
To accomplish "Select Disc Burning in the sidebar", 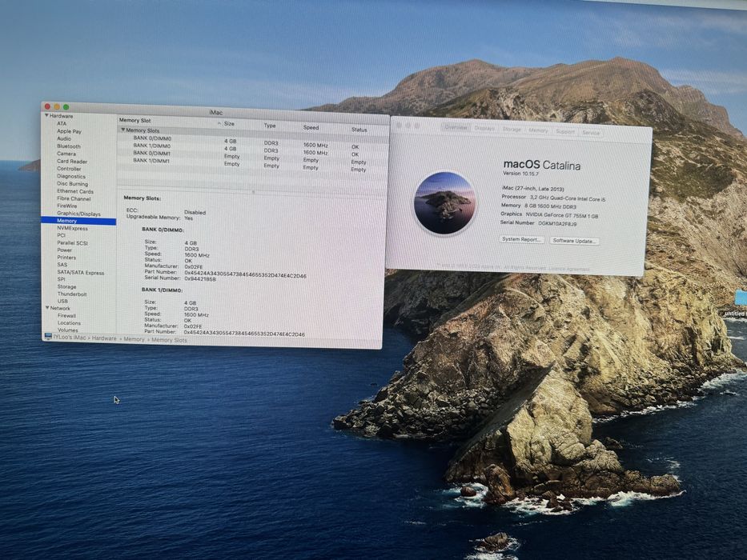I will 72,184.
